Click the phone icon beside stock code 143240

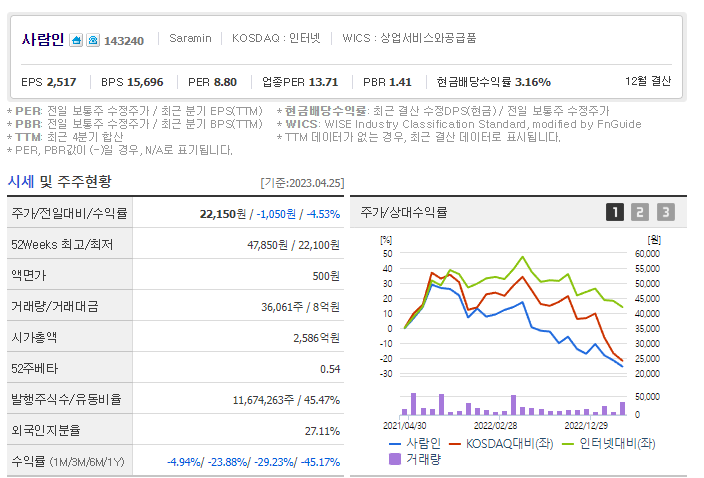(x=93, y=40)
